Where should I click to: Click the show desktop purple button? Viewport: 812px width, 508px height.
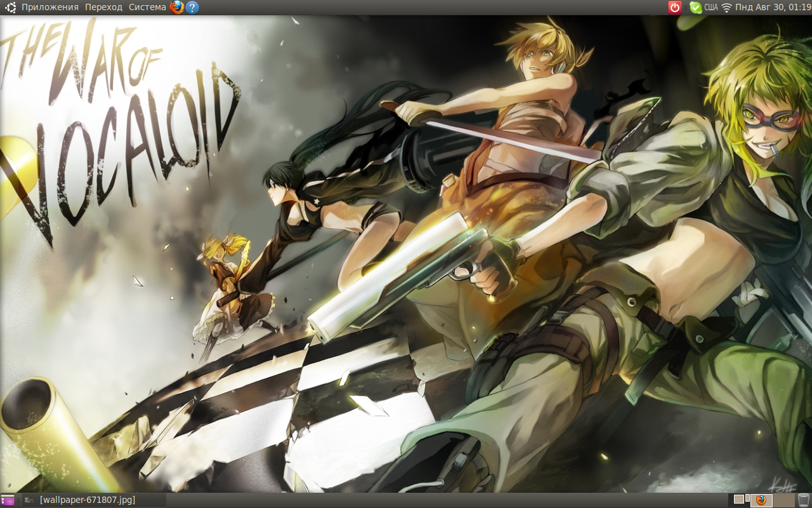[8, 500]
